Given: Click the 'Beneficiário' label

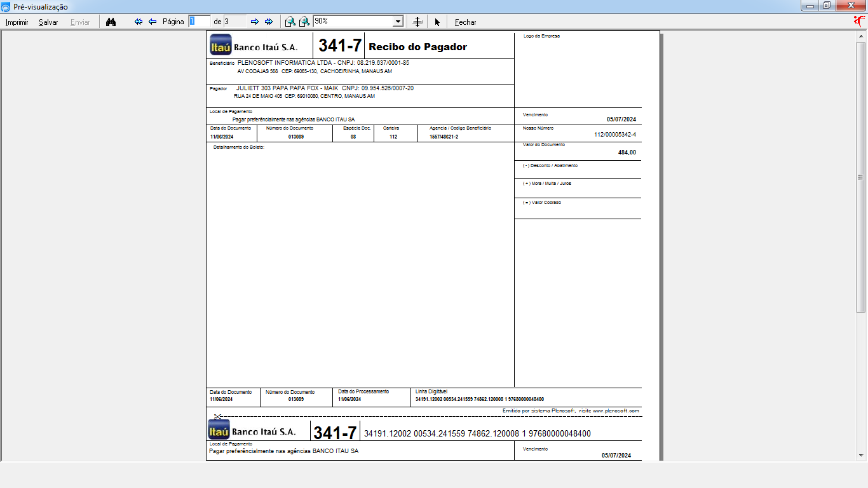Looking at the screenshot, I should (222, 64).
